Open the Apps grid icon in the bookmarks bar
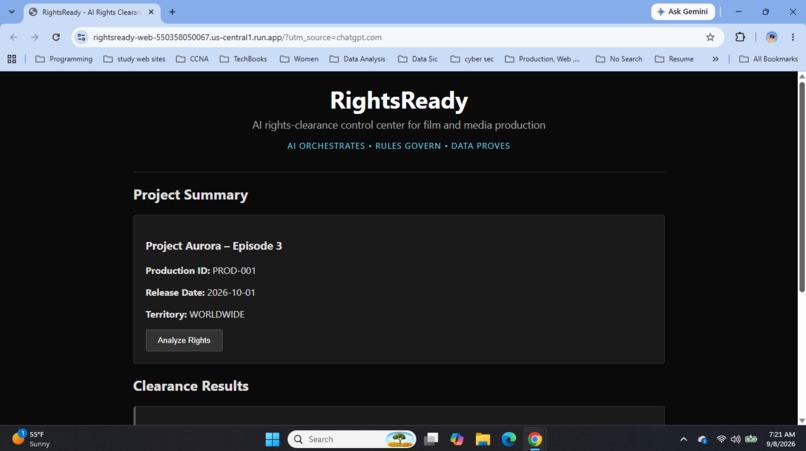Viewport: 806px width, 451px height. coord(12,59)
